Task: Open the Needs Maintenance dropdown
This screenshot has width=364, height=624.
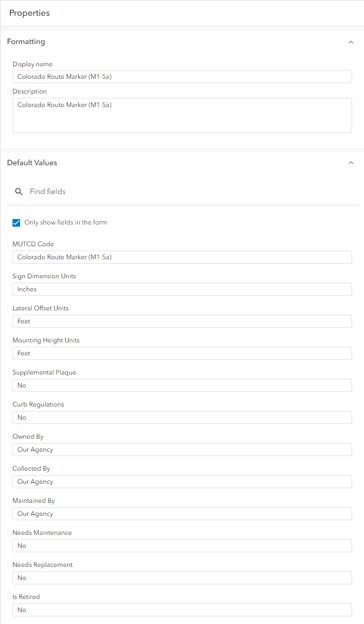Action: click(x=182, y=545)
